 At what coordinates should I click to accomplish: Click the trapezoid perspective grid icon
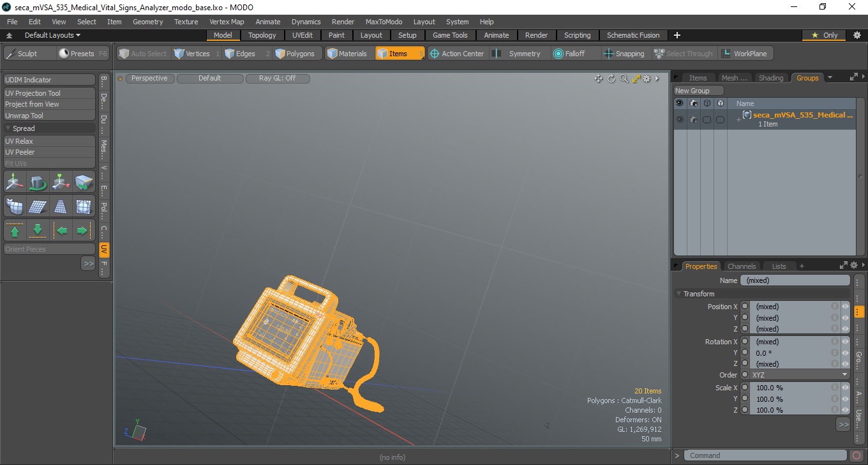[x=61, y=206]
